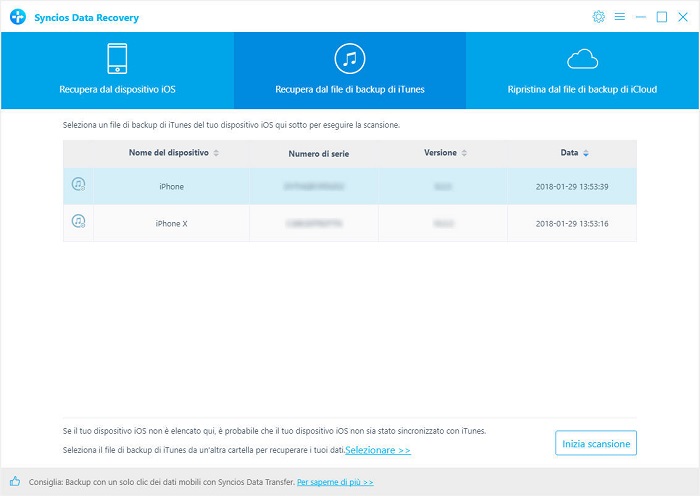This screenshot has height=496, width=700.
Task: Sort by Versione column arrows
Action: point(464,153)
